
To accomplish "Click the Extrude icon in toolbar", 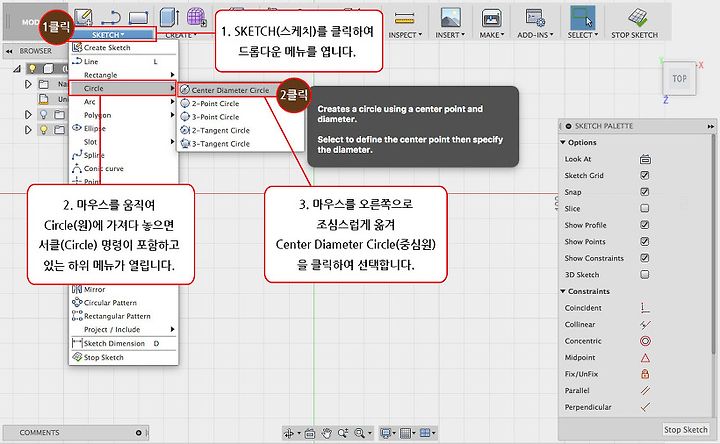I will click(x=169, y=17).
